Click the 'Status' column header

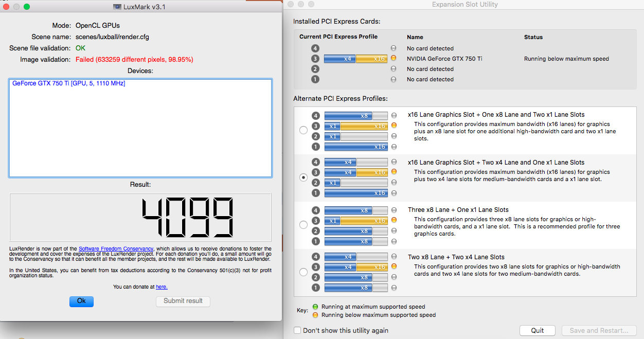[x=533, y=37]
